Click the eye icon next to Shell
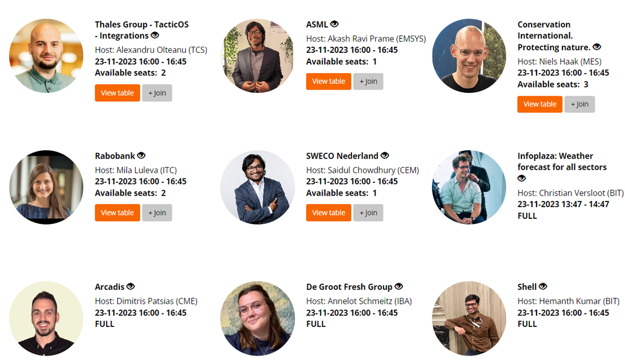 click(x=543, y=286)
